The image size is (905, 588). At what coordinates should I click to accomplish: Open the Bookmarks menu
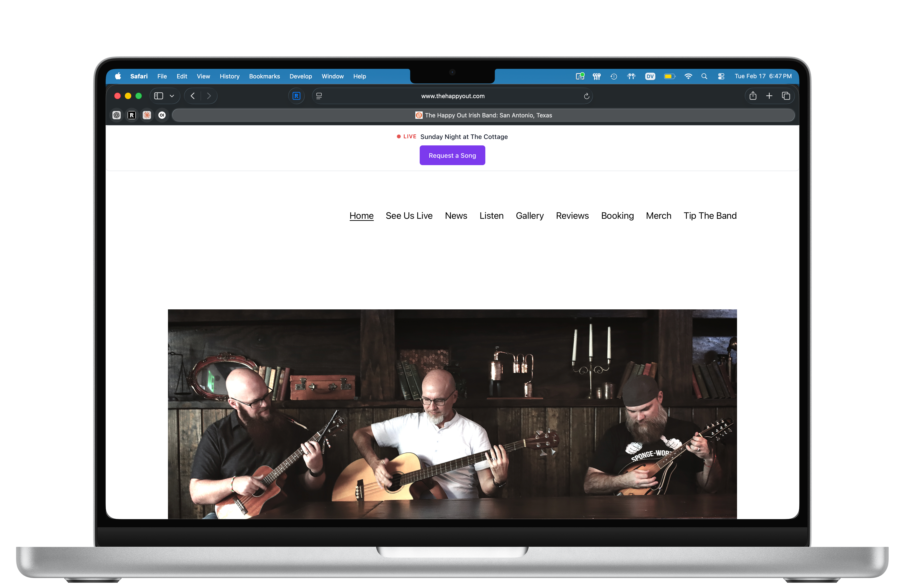tap(264, 76)
